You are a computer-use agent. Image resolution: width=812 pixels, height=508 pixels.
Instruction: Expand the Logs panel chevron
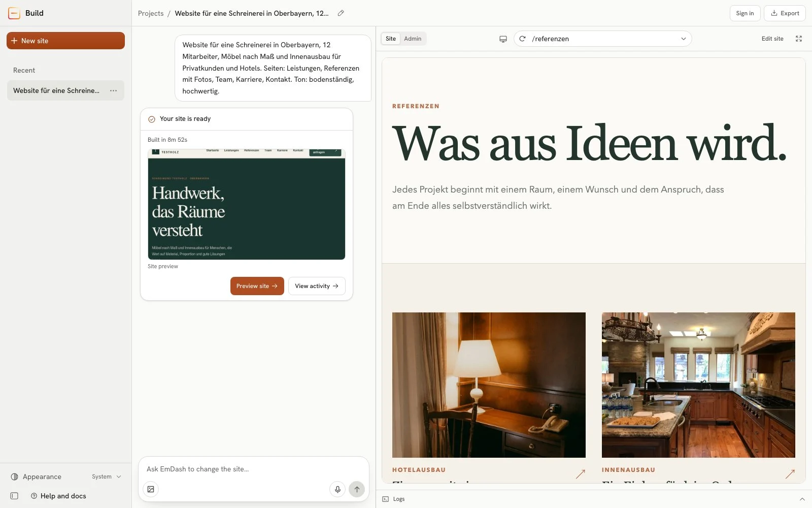[802, 499]
